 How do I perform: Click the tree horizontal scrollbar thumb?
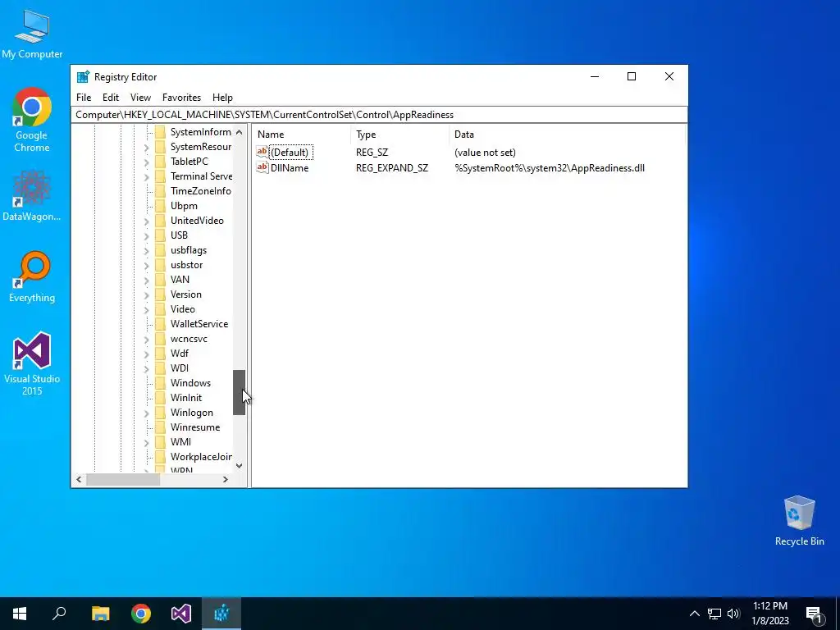click(x=123, y=479)
